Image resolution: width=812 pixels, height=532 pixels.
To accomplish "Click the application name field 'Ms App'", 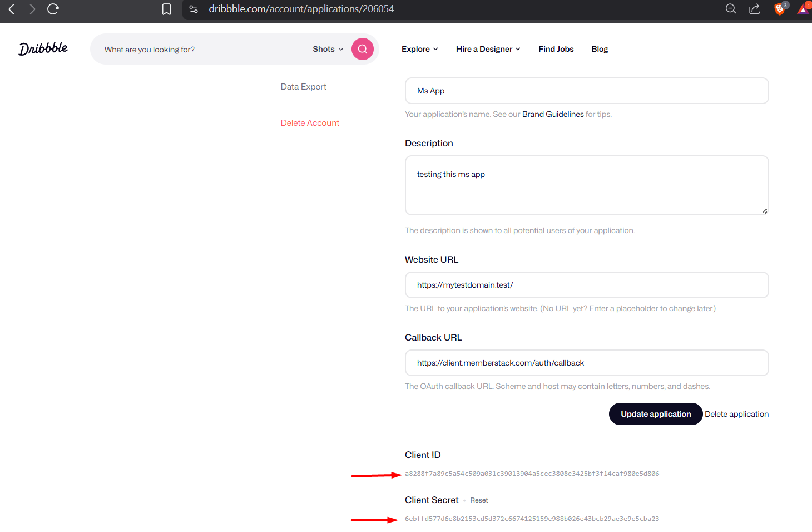I will 587,91.
